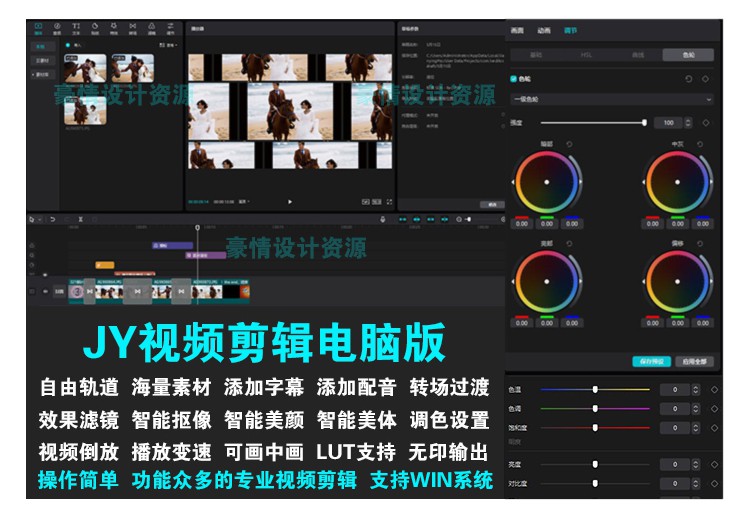Select the HSL sub-tab

point(586,55)
